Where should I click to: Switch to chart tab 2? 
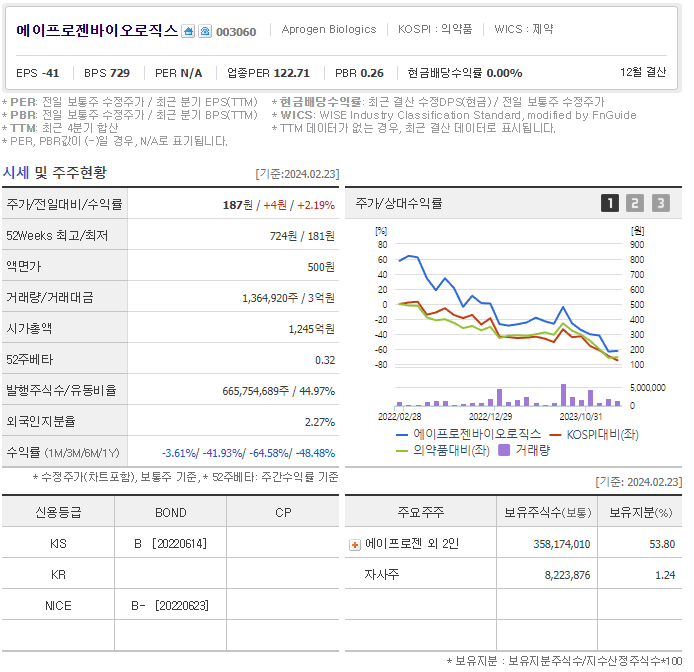pyautogui.click(x=635, y=203)
